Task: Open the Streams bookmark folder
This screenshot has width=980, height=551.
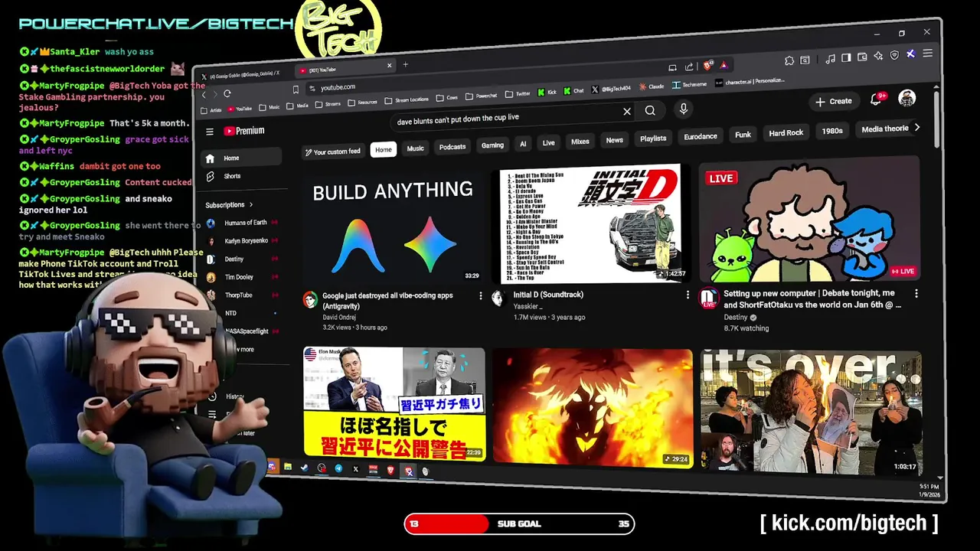Action: pyautogui.click(x=328, y=104)
